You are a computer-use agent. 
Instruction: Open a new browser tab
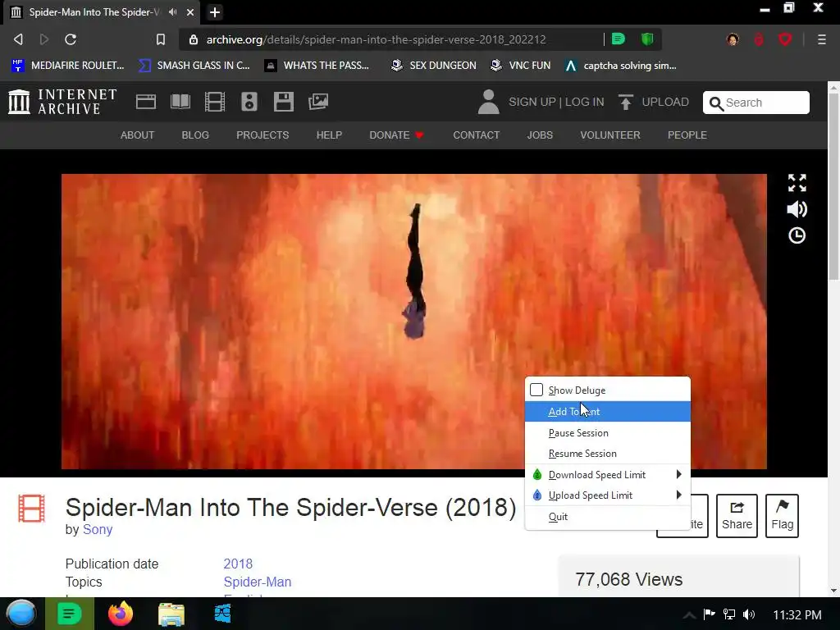(215, 11)
